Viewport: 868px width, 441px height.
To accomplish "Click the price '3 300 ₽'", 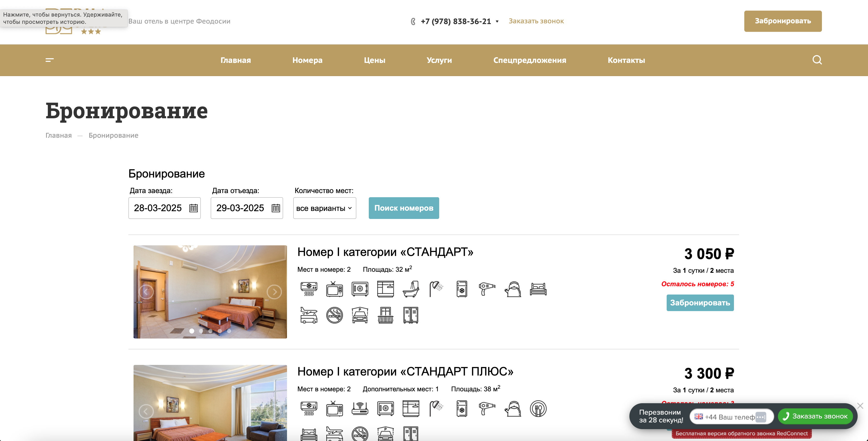I will (709, 373).
